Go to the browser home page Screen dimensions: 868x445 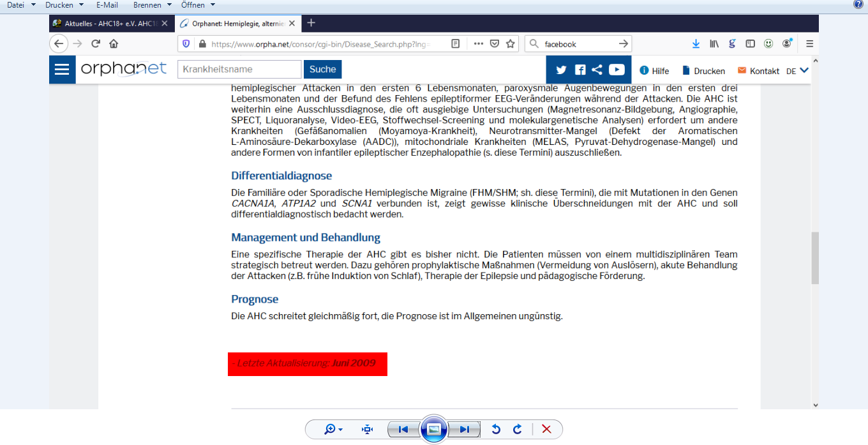click(114, 44)
